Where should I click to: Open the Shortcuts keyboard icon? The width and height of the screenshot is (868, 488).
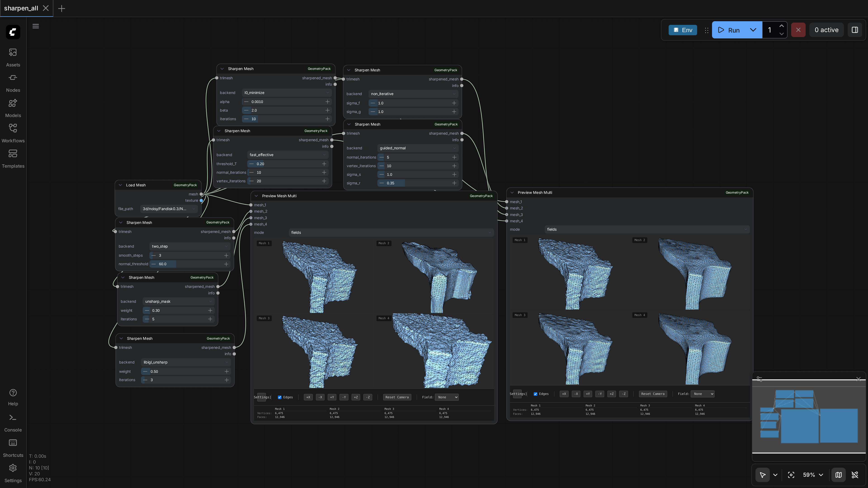coord(13,443)
